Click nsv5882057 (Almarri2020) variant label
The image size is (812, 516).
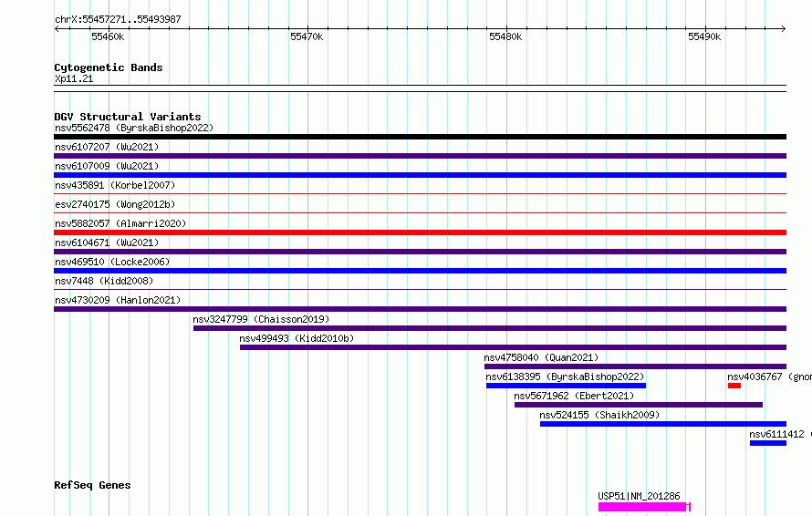pyautogui.click(x=120, y=223)
